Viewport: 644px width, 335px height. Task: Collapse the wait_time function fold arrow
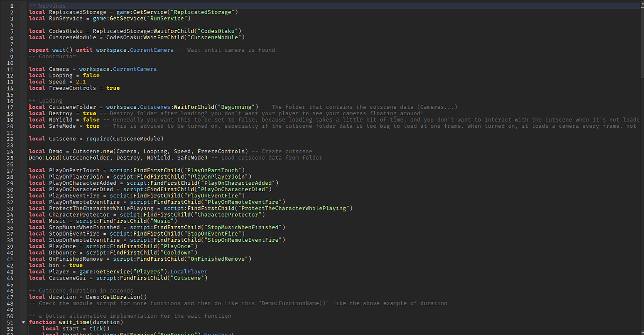23,322
